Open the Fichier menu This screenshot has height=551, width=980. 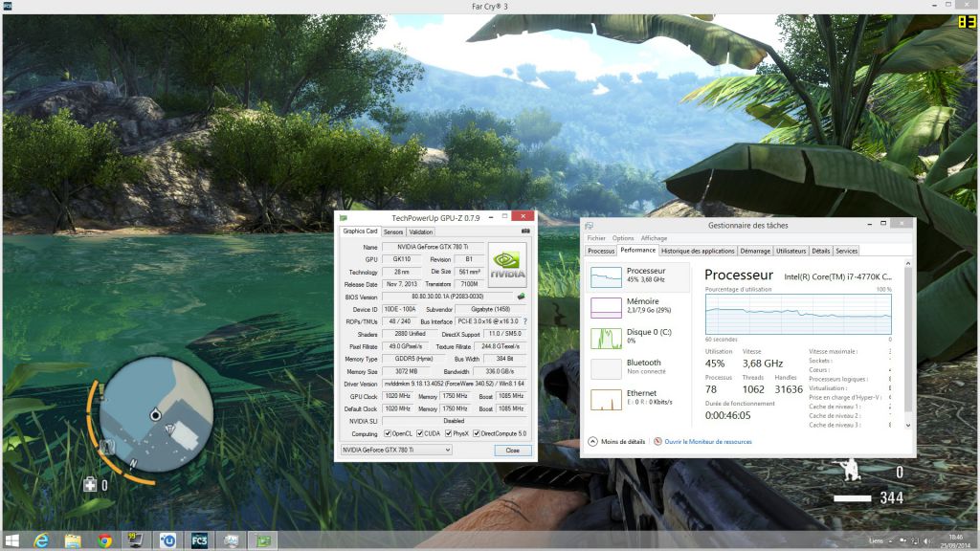pyautogui.click(x=596, y=238)
